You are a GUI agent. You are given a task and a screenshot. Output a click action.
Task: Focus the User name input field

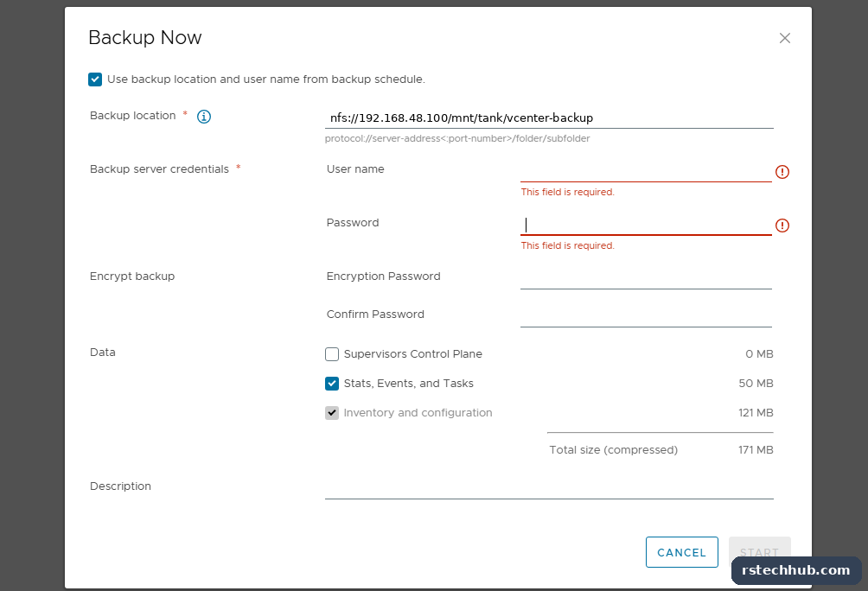(x=646, y=172)
